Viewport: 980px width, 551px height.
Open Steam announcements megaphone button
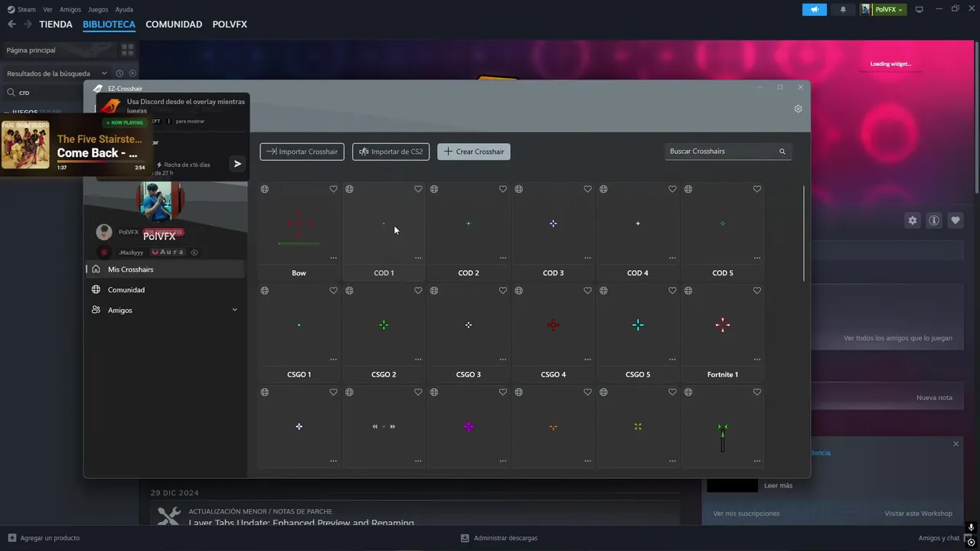click(815, 9)
